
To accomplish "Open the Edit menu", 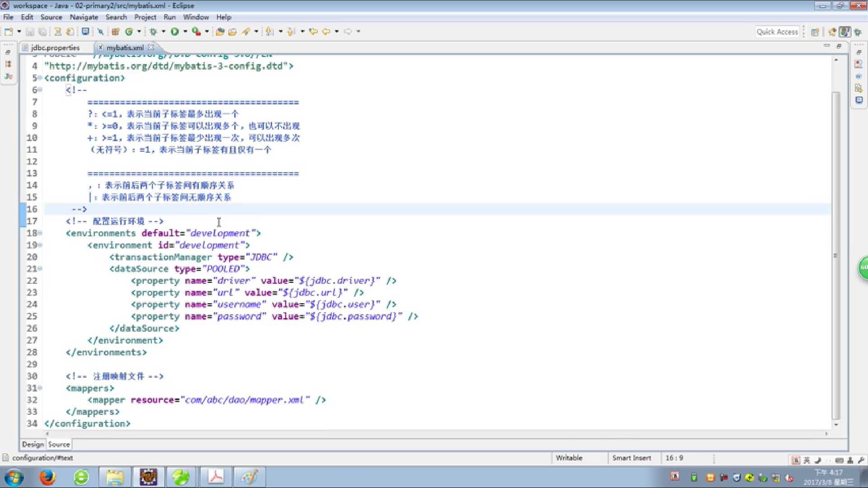I will tap(27, 17).
